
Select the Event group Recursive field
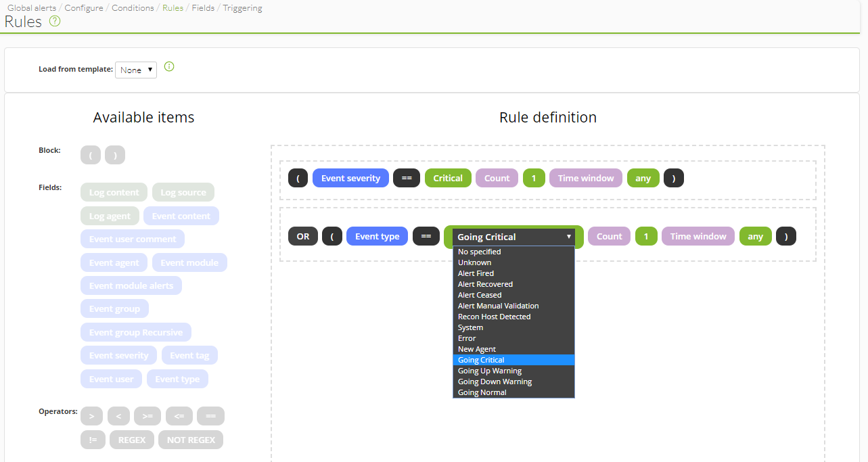click(x=136, y=333)
